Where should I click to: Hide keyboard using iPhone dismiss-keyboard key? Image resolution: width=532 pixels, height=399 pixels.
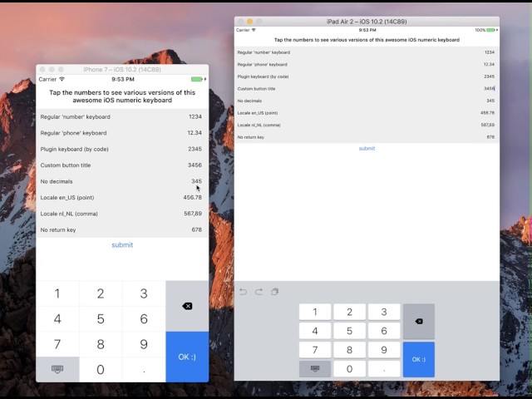point(57,369)
